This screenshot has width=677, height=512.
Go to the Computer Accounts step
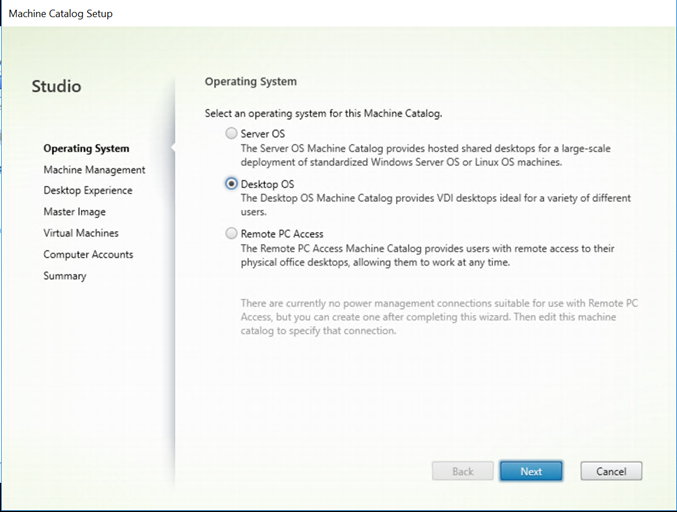88,254
